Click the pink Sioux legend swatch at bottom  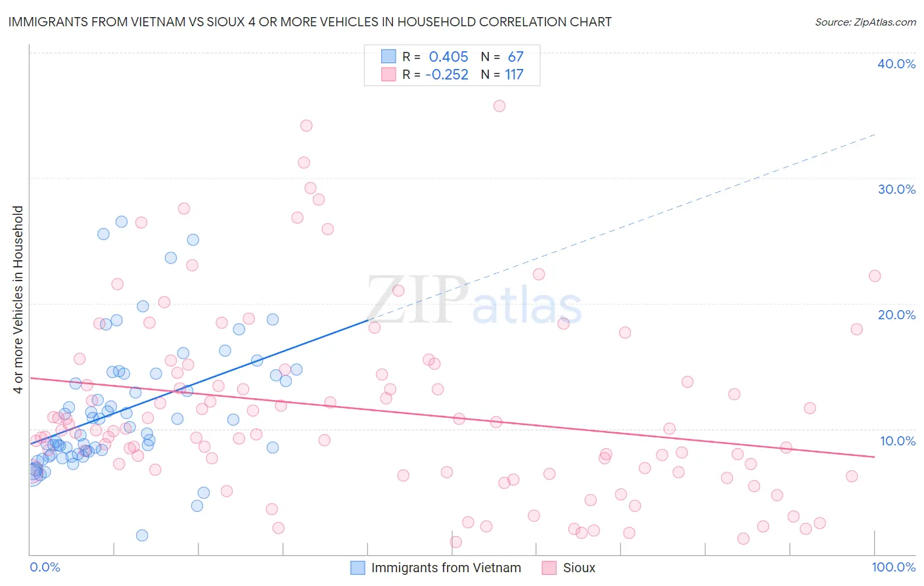coord(549,568)
